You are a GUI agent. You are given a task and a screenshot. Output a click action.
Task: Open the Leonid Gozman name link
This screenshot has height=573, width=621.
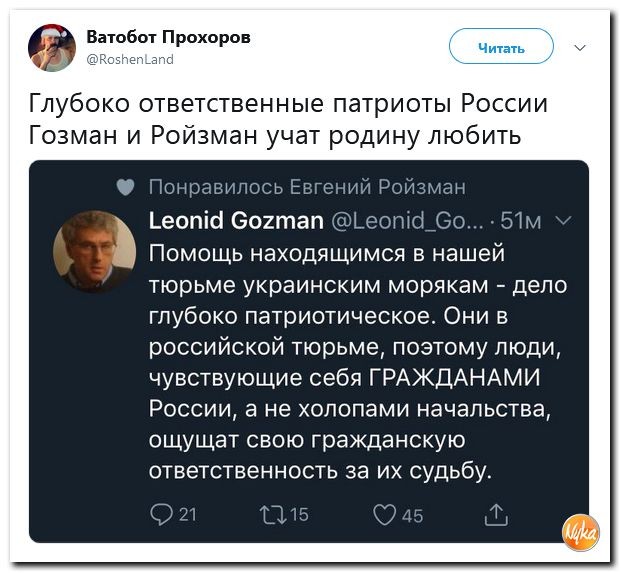pyautogui.click(x=236, y=220)
